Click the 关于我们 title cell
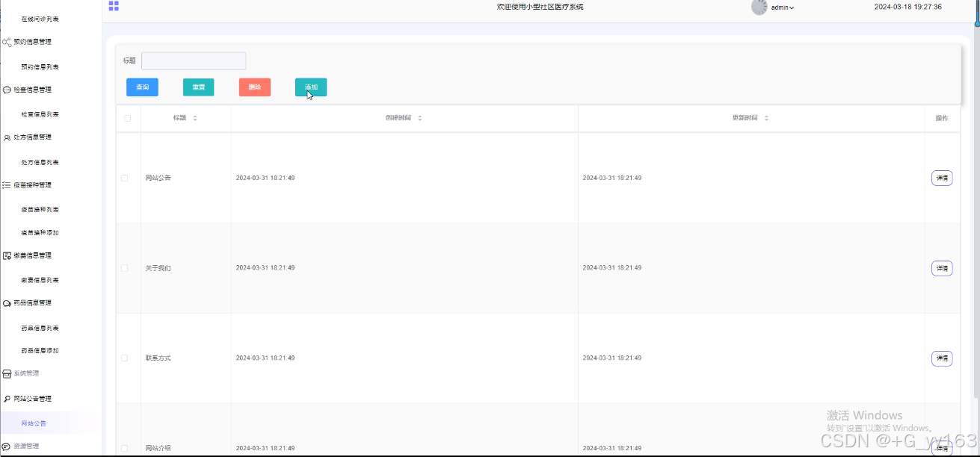Image resolution: width=980 pixels, height=457 pixels. click(158, 268)
